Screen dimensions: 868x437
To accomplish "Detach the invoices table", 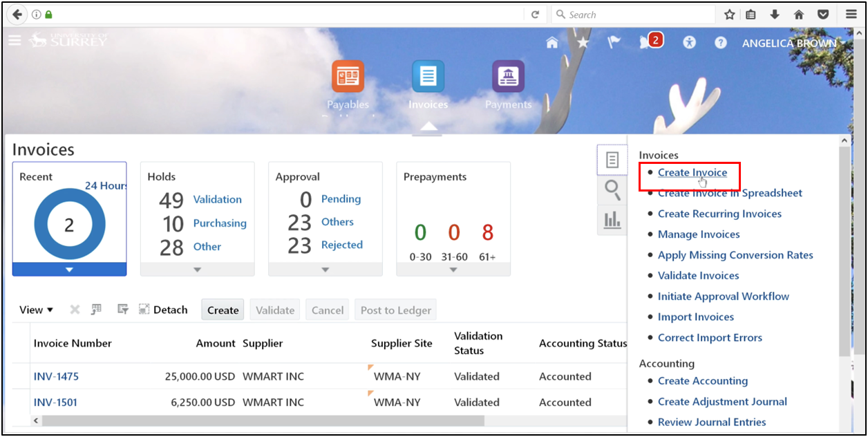I will (163, 309).
